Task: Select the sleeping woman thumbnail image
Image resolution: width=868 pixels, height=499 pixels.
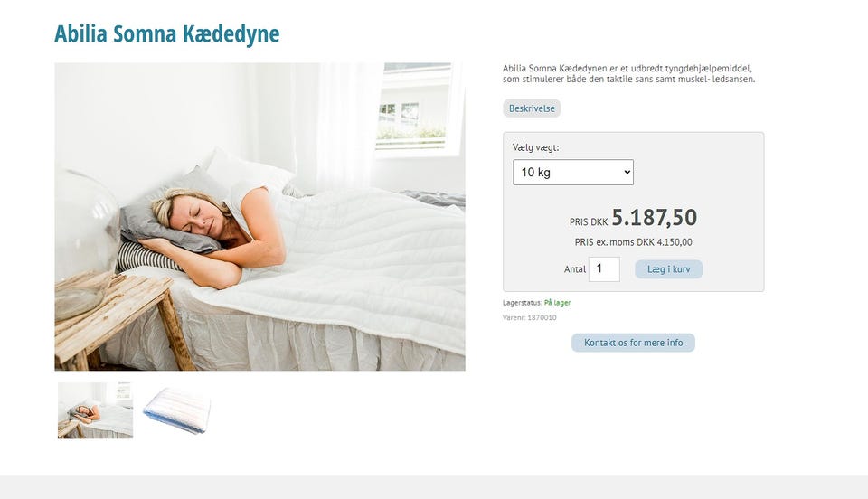Action: tap(95, 410)
